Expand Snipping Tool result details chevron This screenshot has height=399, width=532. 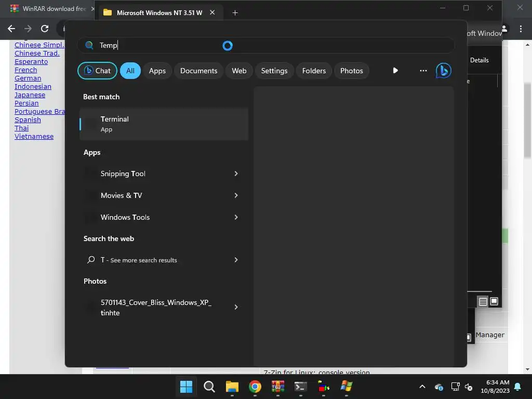click(236, 174)
